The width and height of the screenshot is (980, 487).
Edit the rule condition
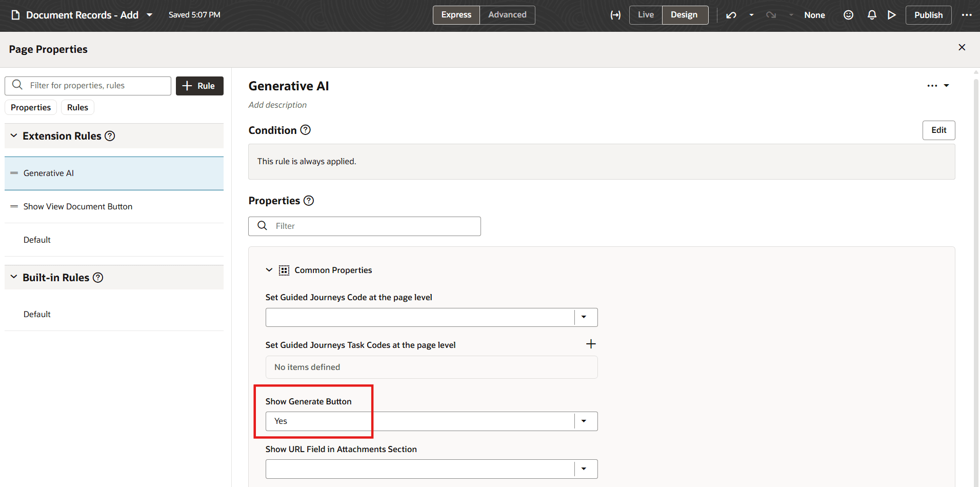tap(938, 130)
